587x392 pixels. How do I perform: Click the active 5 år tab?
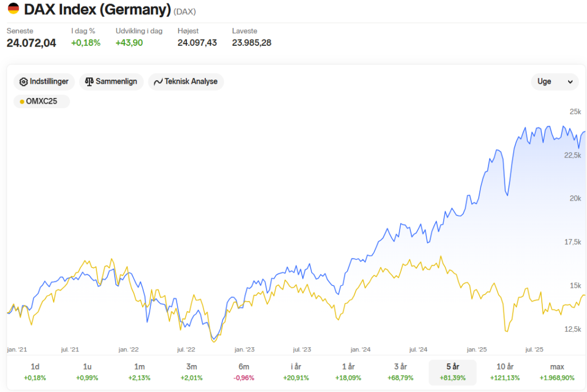[453, 372]
